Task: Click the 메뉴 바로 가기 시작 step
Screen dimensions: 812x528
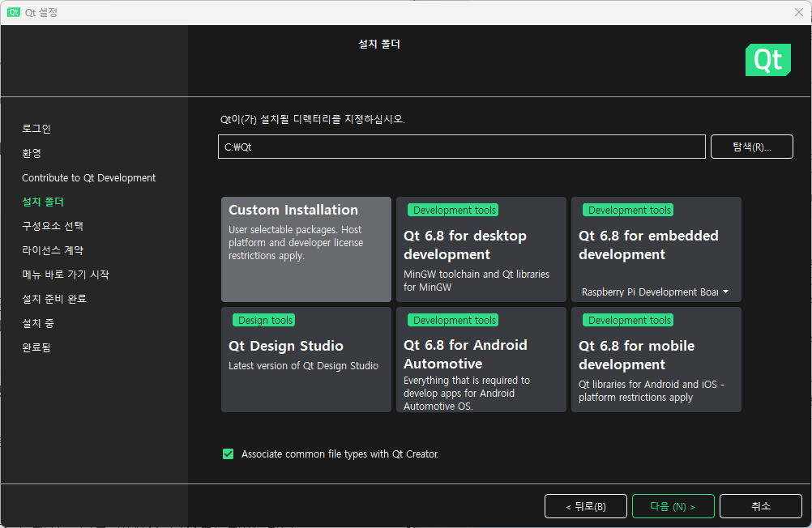Action: tap(66, 275)
